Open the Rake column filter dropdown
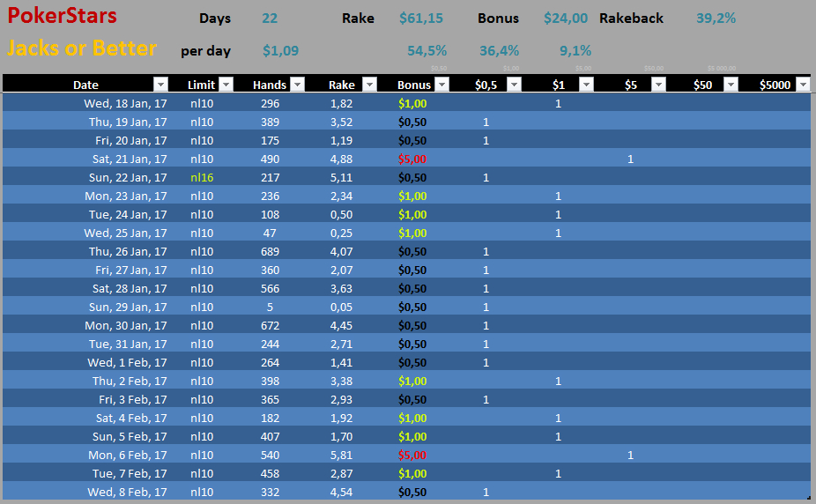The width and height of the screenshot is (816, 504). [369, 85]
